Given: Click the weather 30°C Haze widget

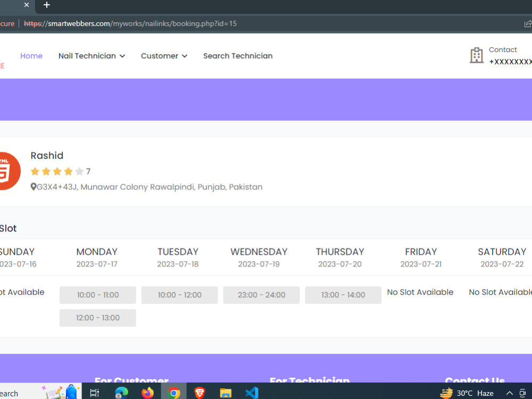Looking at the screenshot, I should click(467, 393).
